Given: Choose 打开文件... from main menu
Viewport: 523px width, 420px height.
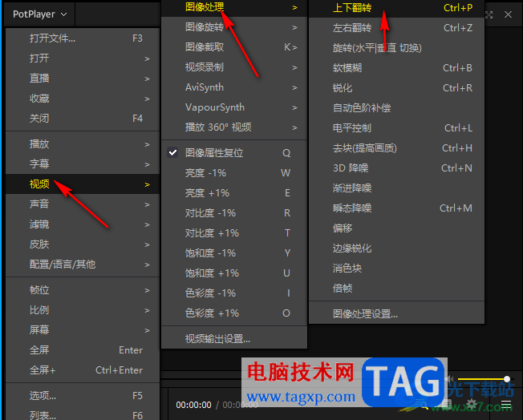Looking at the screenshot, I should pyautogui.click(x=83, y=38).
